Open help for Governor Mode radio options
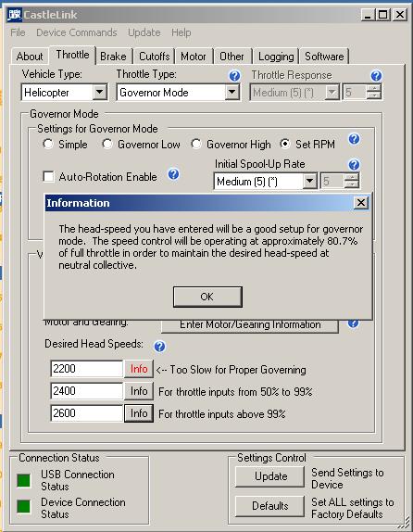 point(354,139)
